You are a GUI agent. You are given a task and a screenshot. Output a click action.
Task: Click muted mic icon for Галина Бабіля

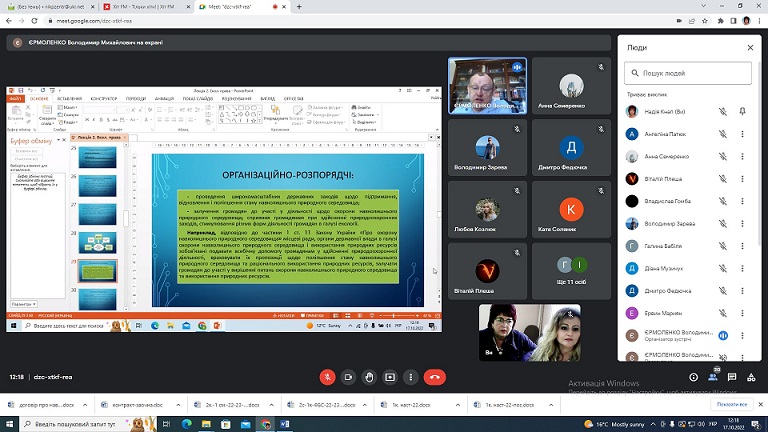point(722,246)
